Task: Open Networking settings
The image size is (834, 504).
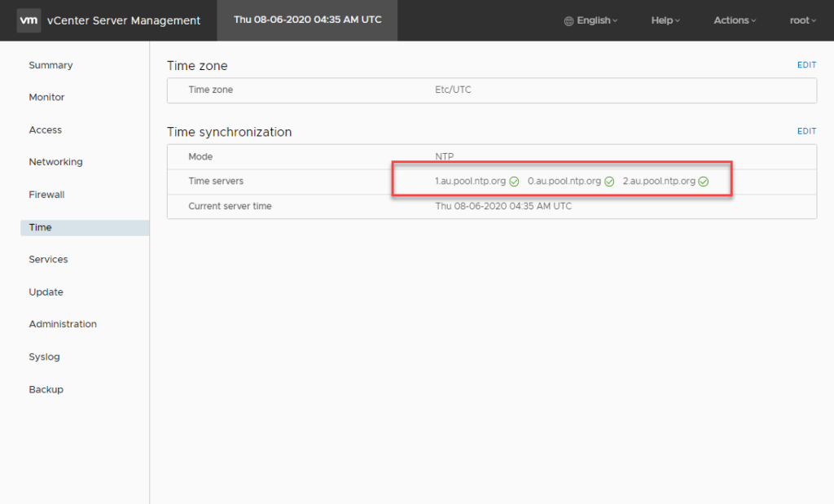Action: coord(56,161)
